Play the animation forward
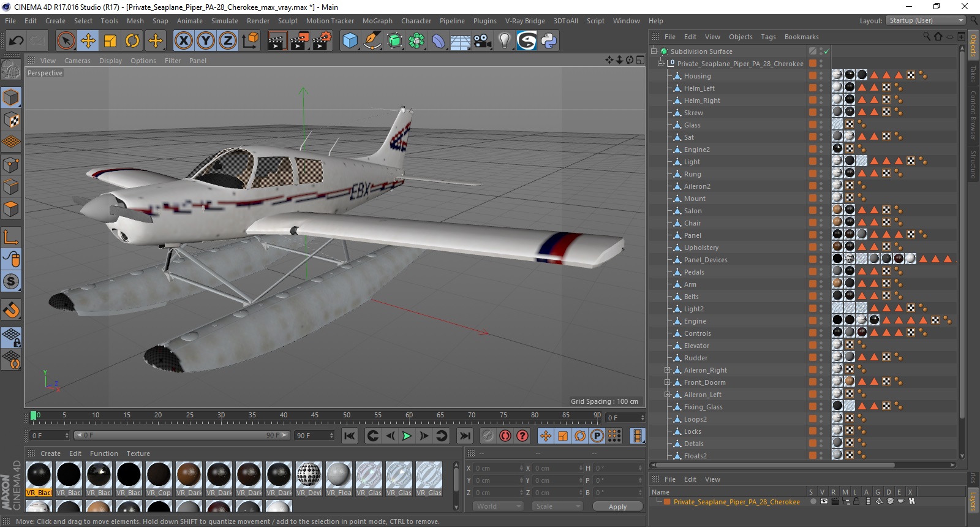This screenshot has height=527, width=980. coord(407,436)
